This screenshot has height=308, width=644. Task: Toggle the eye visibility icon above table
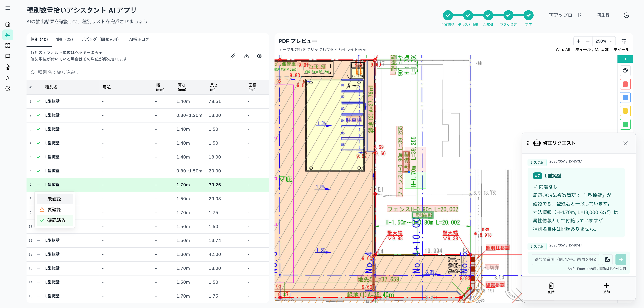pyautogui.click(x=260, y=56)
